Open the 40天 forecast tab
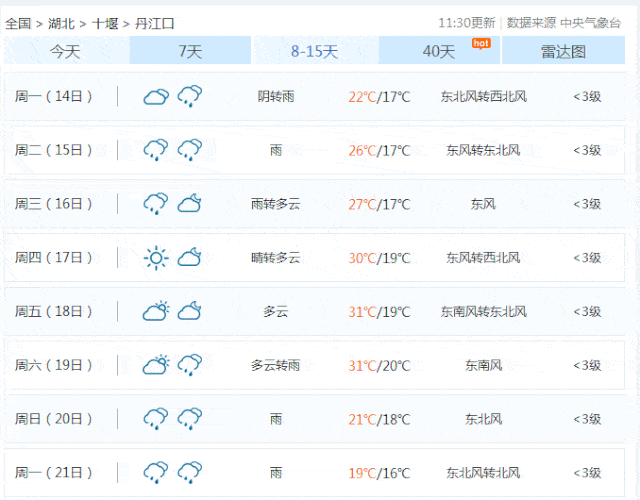640x500 pixels. pos(438,51)
